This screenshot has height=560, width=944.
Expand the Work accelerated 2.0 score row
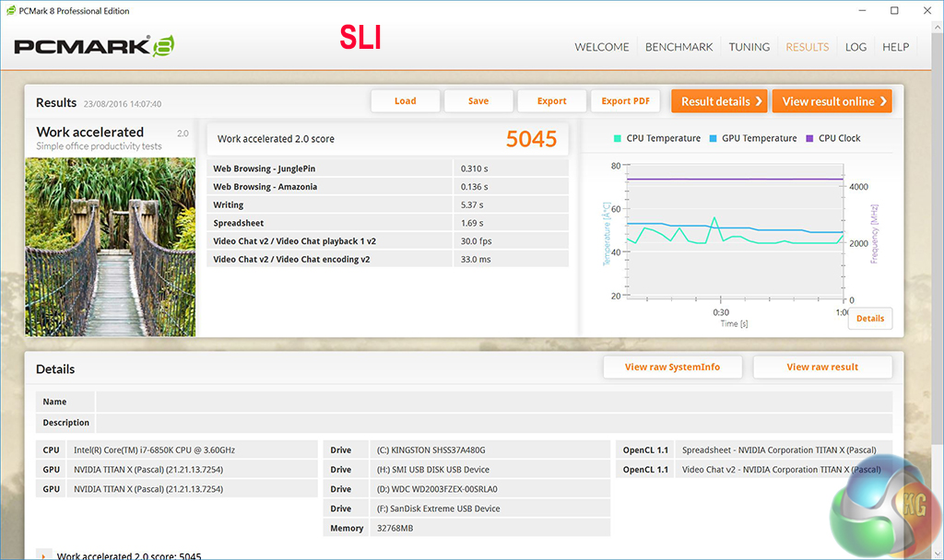43,555
